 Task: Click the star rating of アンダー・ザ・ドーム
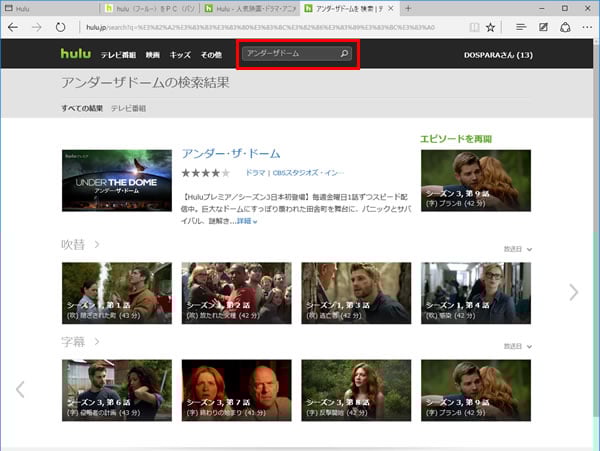click(x=206, y=173)
